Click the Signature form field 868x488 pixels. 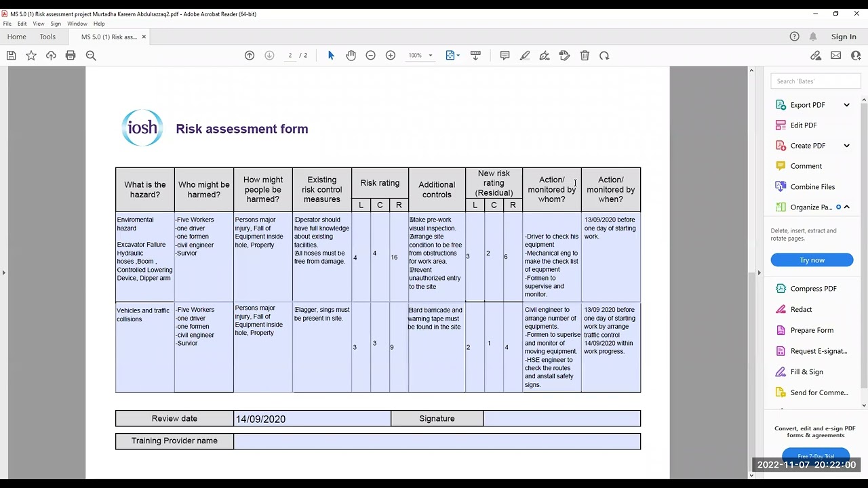(x=561, y=419)
